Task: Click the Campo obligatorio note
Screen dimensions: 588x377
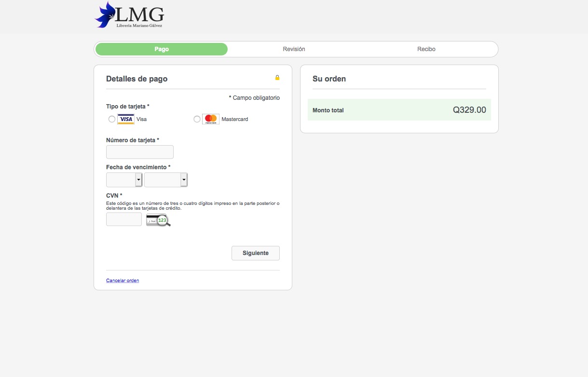Action: point(254,98)
